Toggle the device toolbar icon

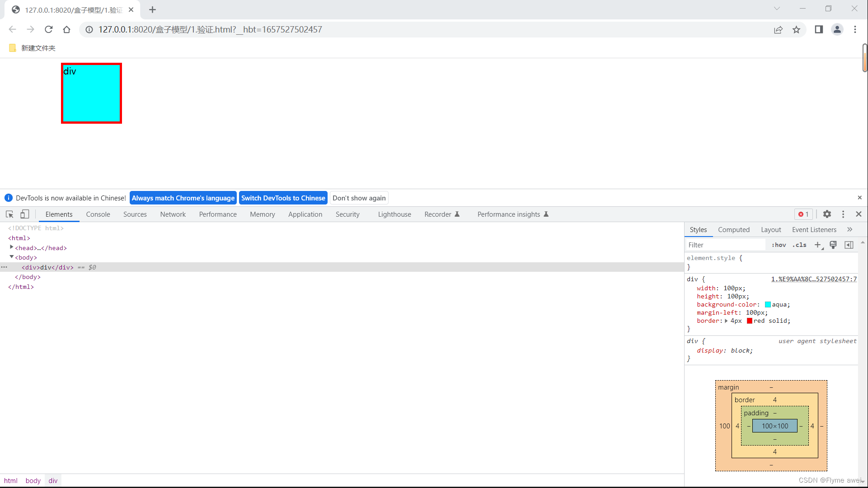click(x=24, y=214)
